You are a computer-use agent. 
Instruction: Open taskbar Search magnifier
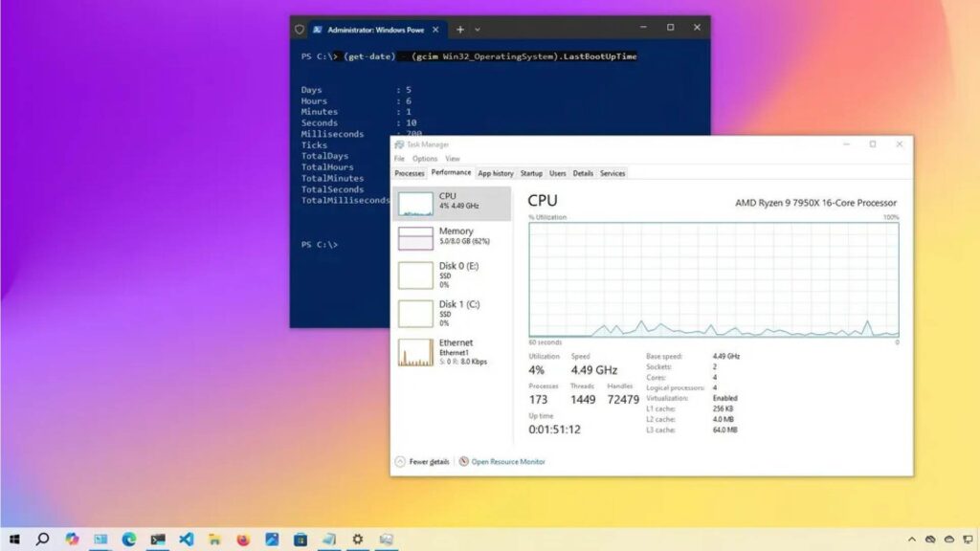(x=42, y=540)
